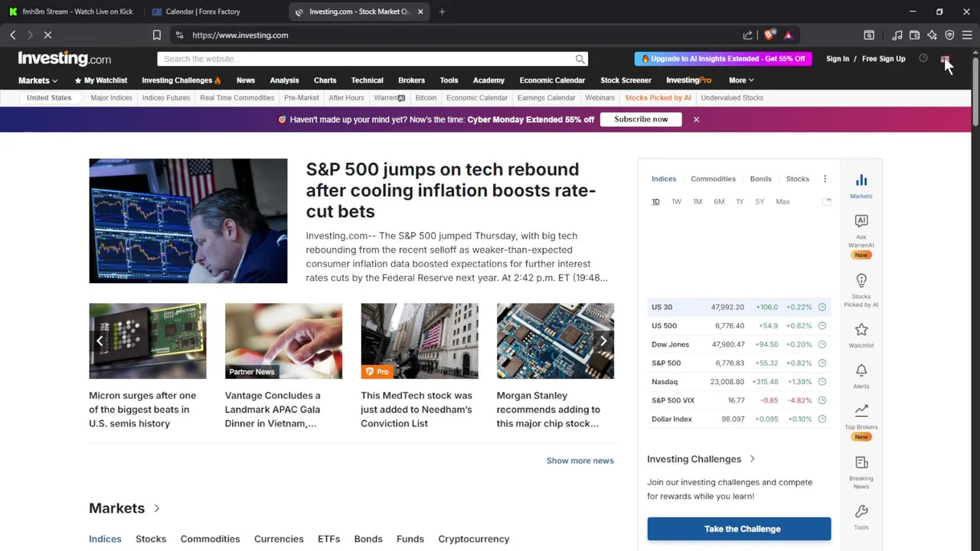The height and width of the screenshot is (551, 980).
Task: Select the 1Y chart timeframe
Action: (740, 201)
